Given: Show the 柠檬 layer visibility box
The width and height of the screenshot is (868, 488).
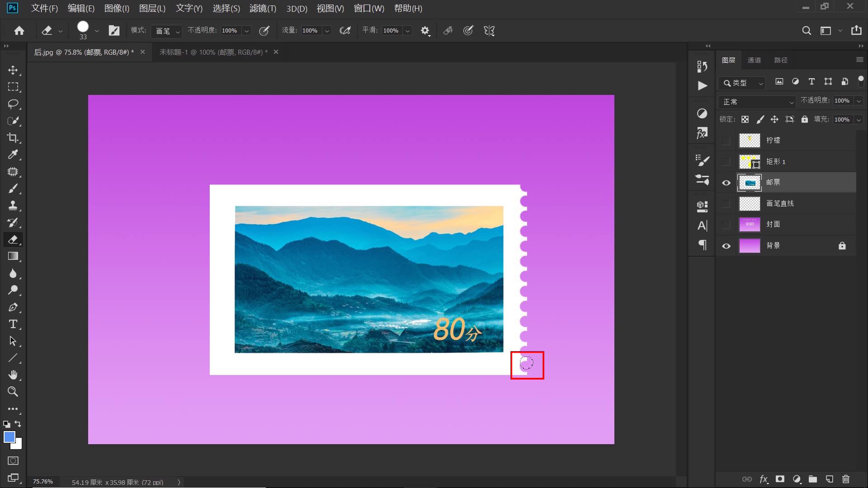Looking at the screenshot, I should [726, 141].
